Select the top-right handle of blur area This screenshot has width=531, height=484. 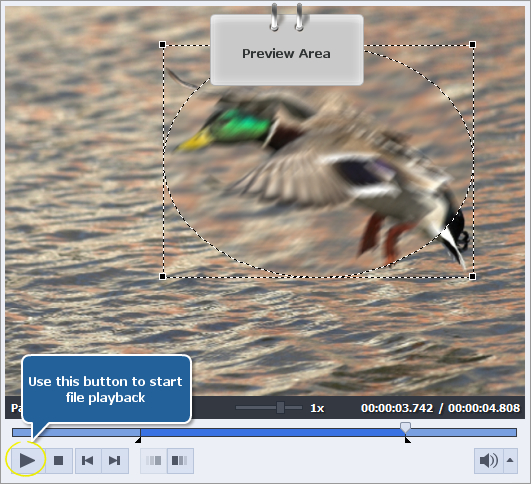click(472, 44)
